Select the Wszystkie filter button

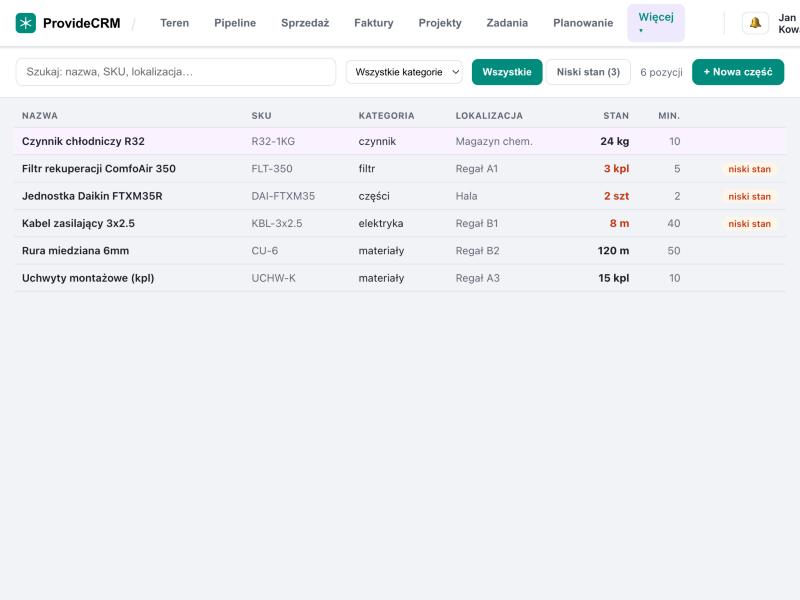tap(507, 72)
